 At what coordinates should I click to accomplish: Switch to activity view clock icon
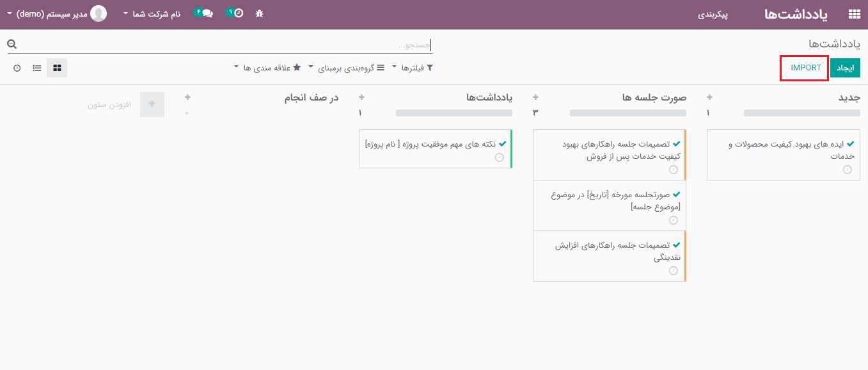click(17, 67)
